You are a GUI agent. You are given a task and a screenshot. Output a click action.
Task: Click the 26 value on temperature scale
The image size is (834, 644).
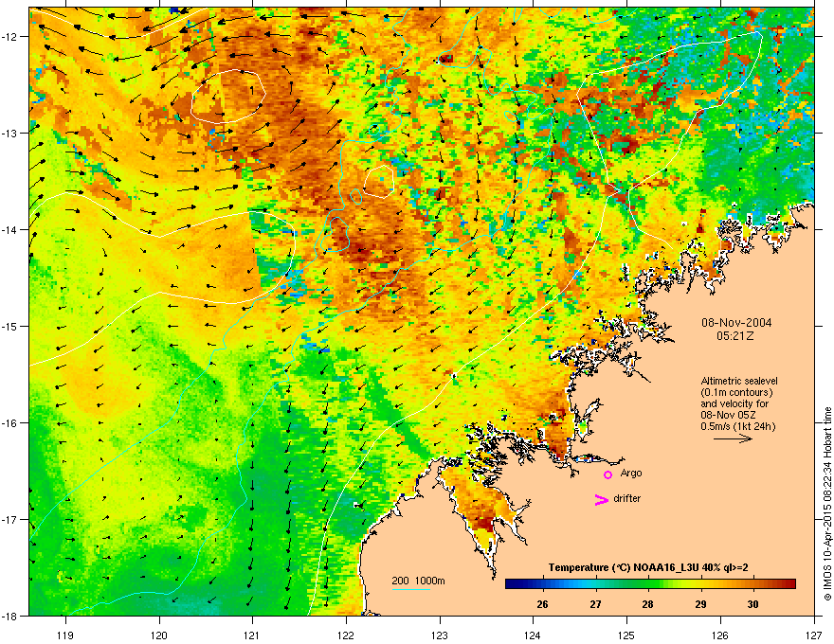pyautogui.click(x=542, y=604)
